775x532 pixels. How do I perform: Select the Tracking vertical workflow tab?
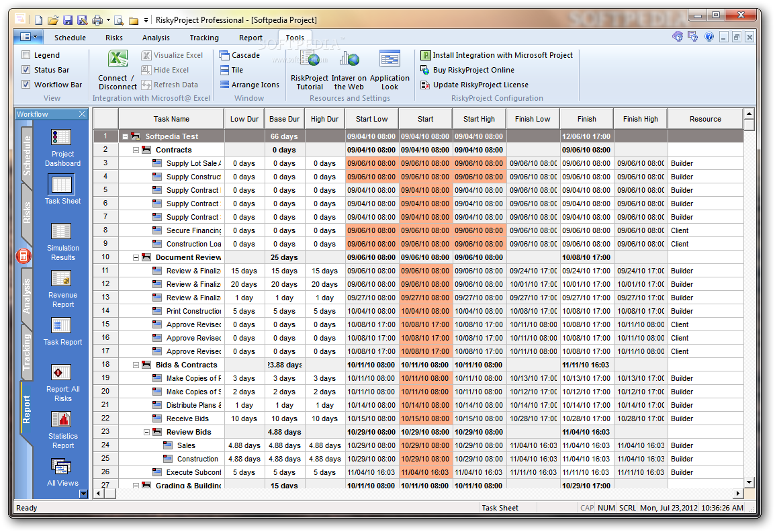(27, 352)
